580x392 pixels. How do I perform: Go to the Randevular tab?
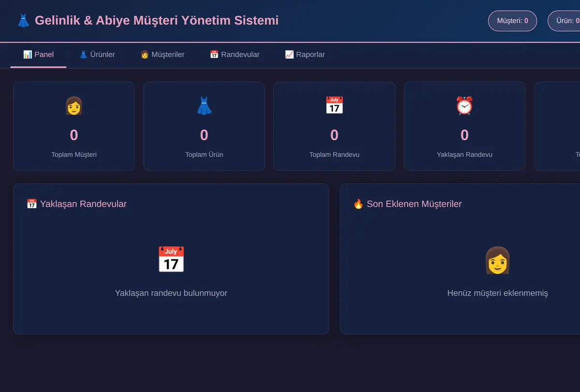pos(234,55)
